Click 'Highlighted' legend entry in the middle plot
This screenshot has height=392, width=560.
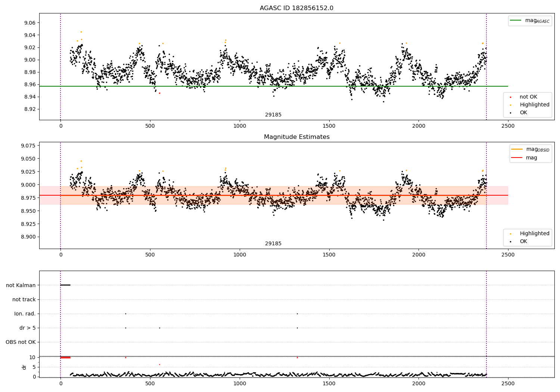pos(535,234)
